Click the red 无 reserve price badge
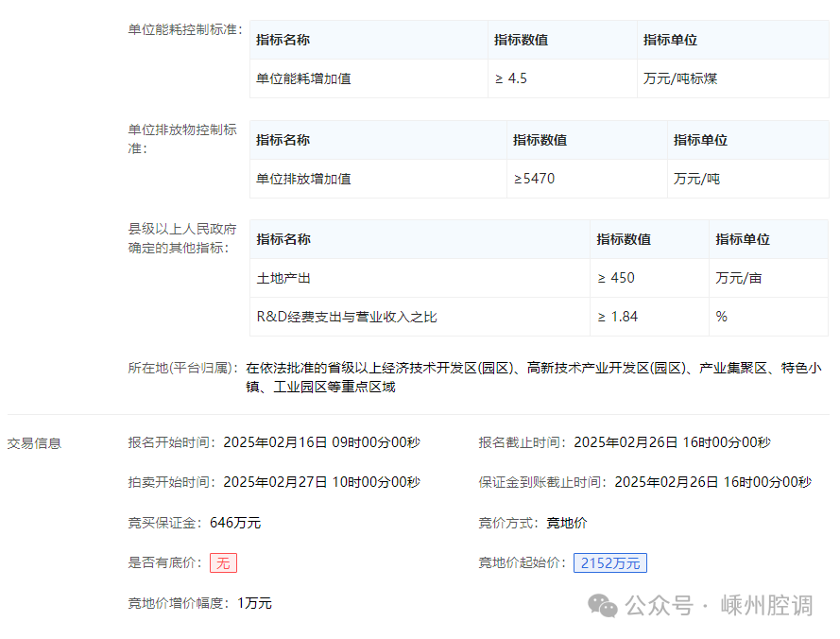Viewport: 840px width, 639px height. 223,562
